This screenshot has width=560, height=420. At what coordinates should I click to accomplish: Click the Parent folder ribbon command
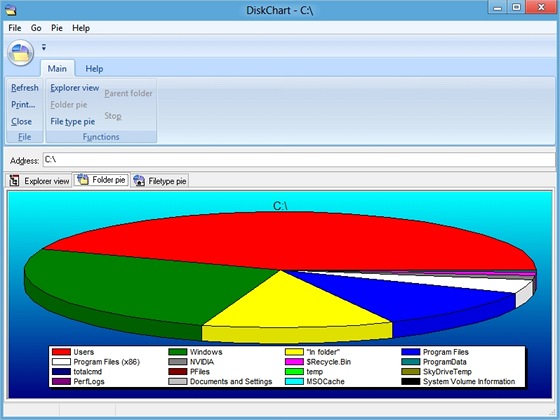coord(128,93)
